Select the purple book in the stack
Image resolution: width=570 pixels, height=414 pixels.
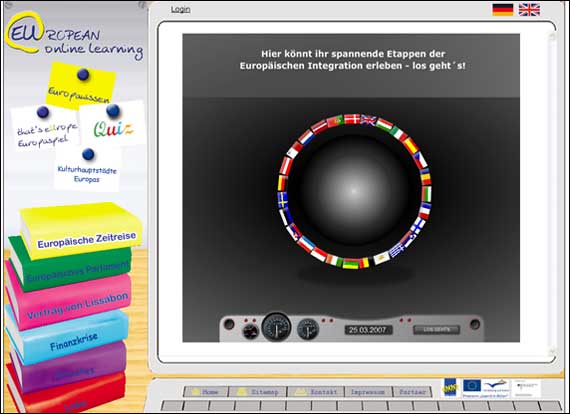[69, 367]
